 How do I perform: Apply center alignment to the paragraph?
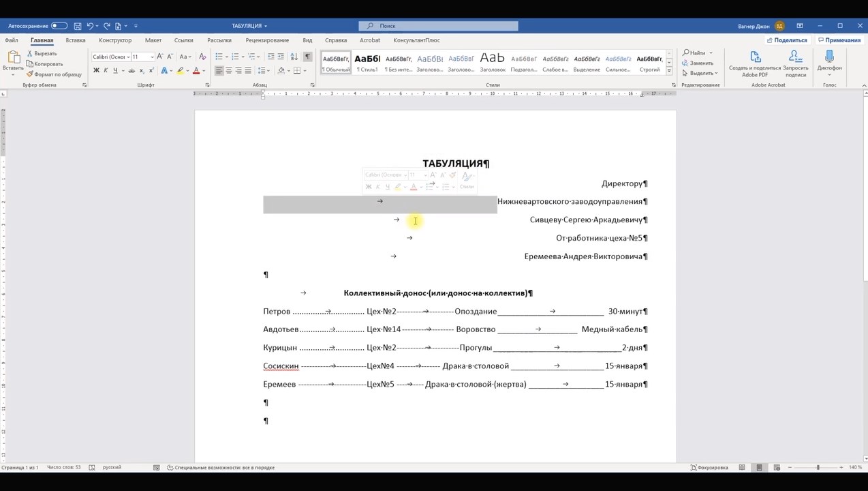tap(228, 71)
